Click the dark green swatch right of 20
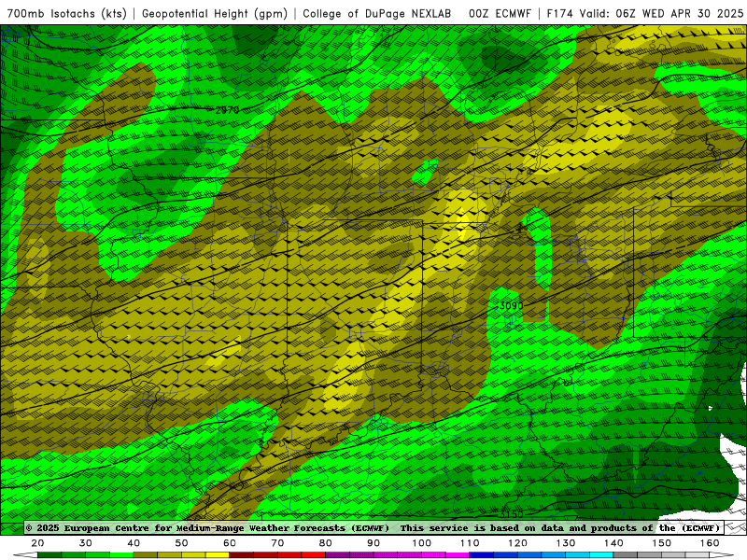Image resolution: width=747 pixels, height=560 pixels. [49, 555]
